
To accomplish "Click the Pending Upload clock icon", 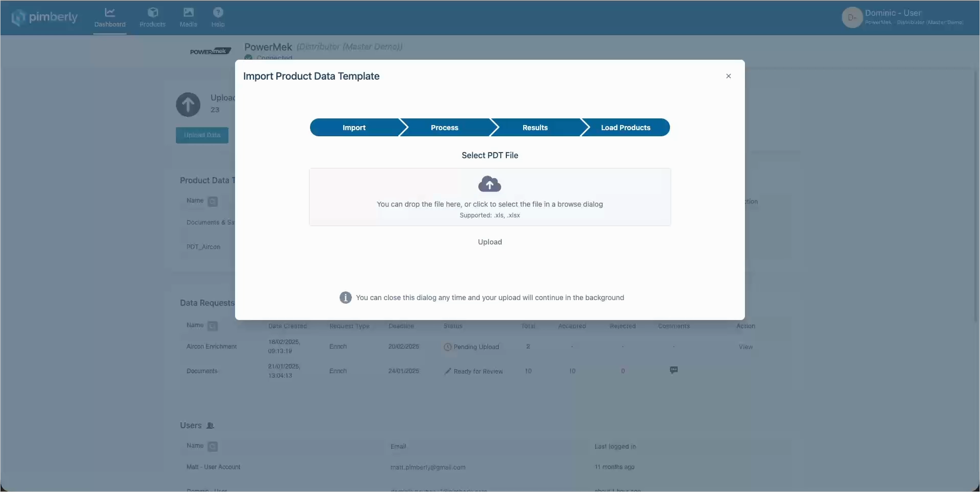I will [x=448, y=347].
